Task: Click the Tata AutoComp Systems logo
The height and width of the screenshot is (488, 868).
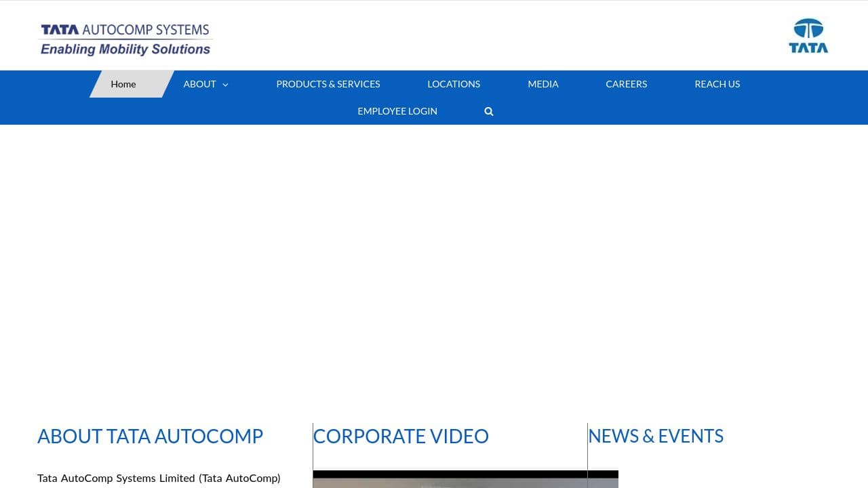Action: pos(125,39)
